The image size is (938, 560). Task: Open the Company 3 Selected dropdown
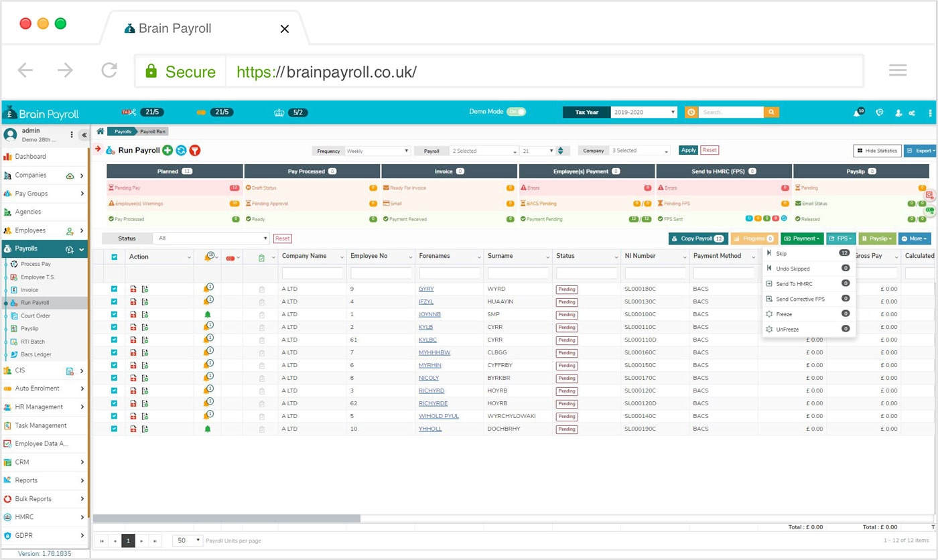point(640,151)
